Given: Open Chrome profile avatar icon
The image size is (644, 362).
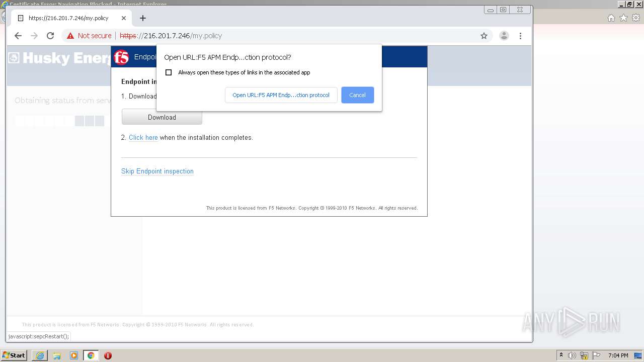Looking at the screenshot, I should 504,36.
